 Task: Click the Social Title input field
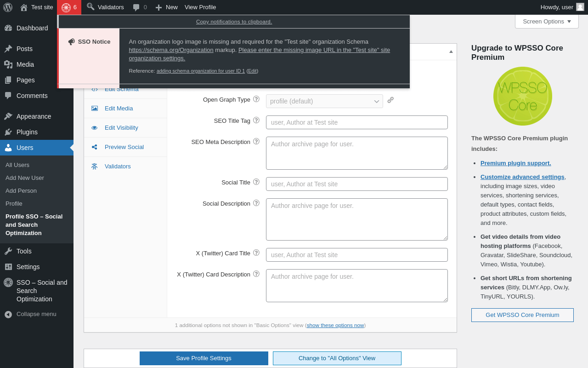pyautogui.click(x=356, y=184)
